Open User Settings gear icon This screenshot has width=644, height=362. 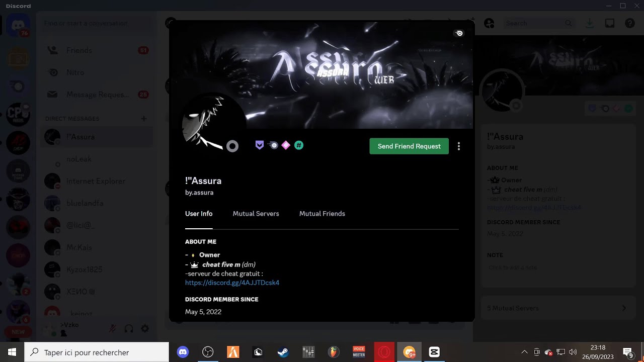pyautogui.click(x=145, y=329)
